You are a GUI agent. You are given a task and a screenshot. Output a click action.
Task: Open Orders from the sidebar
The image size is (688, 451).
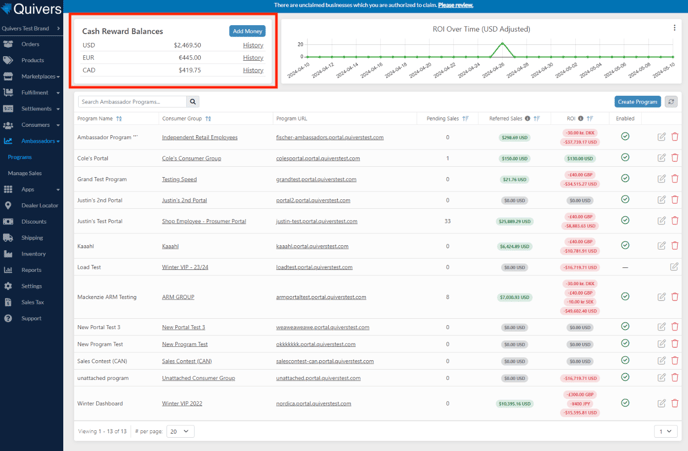click(30, 44)
